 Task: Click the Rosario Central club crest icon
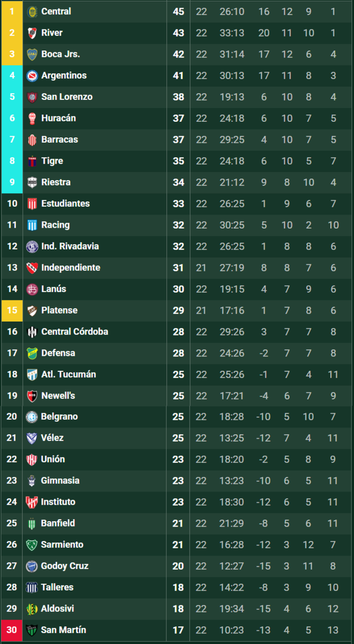(x=32, y=11)
